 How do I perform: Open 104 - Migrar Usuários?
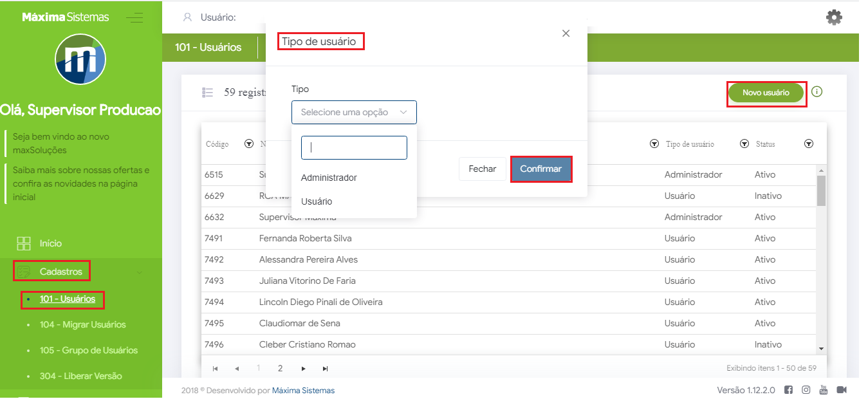click(83, 324)
